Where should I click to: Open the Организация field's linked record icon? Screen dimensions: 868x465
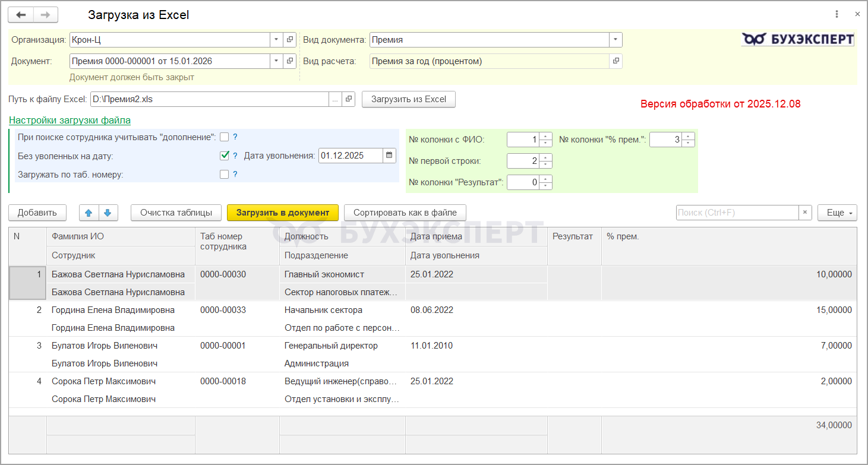point(290,40)
